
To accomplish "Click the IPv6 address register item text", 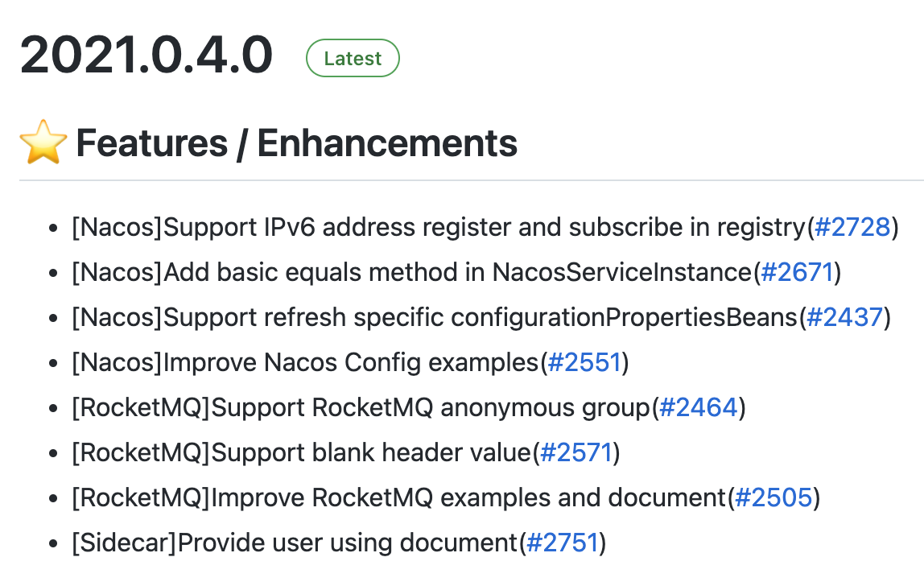I will point(439,228).
